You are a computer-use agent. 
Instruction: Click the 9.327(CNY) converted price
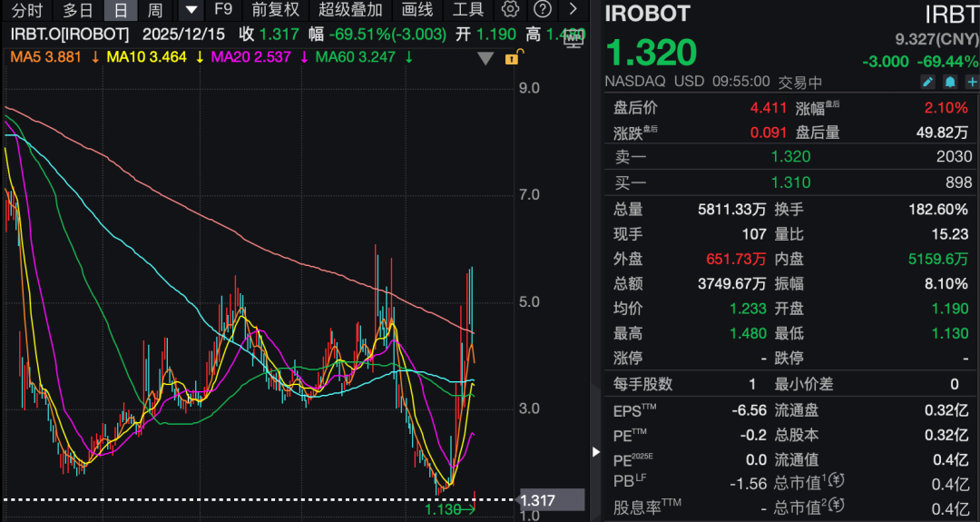point(936,39)
